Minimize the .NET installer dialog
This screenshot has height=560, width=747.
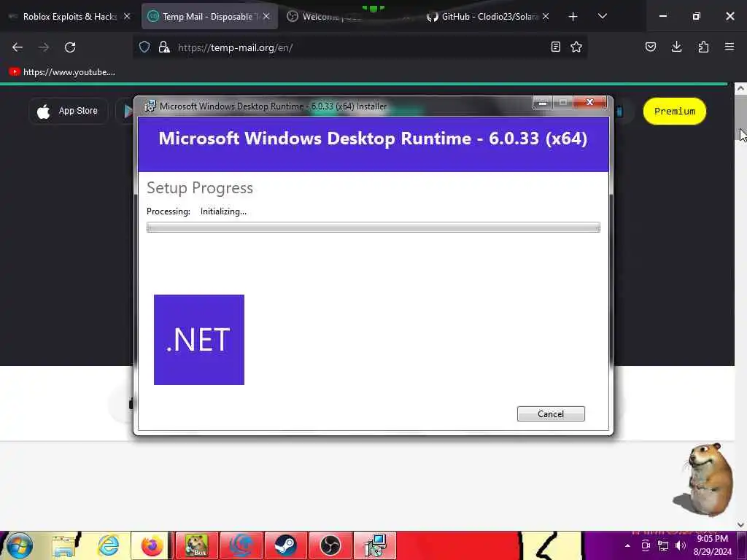542,102
